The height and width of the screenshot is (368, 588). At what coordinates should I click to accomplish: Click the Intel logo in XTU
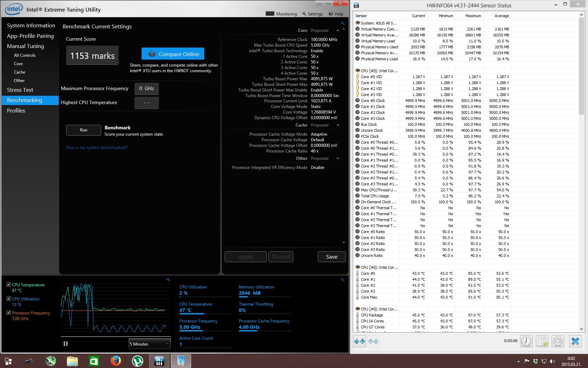pos(14,9)
